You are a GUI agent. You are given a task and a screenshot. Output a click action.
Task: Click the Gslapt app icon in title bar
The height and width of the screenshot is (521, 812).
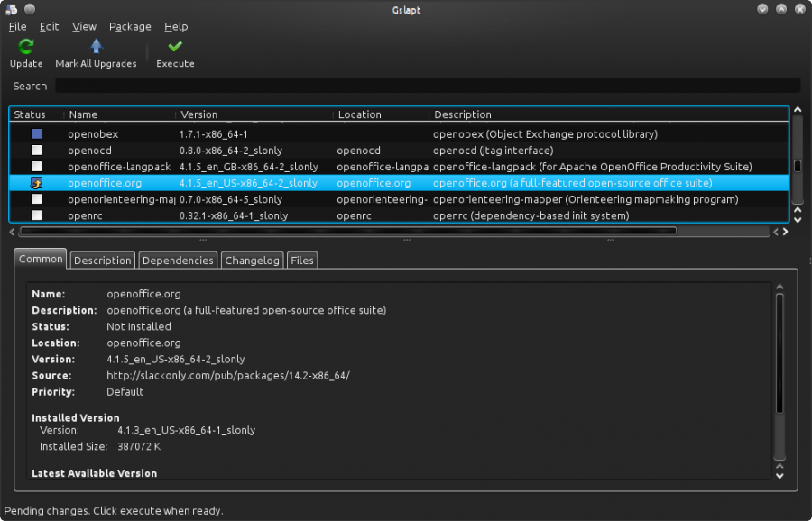pyautogui.click(x=12, y=9)
